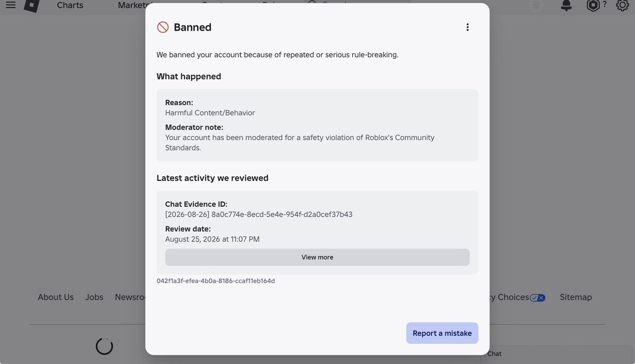Open the About Us footer link
Image resolution: width=635 pixels, height=364 pixels.
point(56,297)
